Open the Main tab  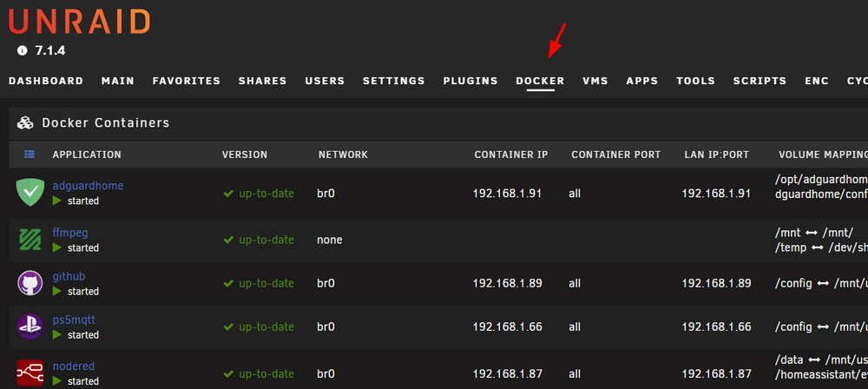pos(118,81)
